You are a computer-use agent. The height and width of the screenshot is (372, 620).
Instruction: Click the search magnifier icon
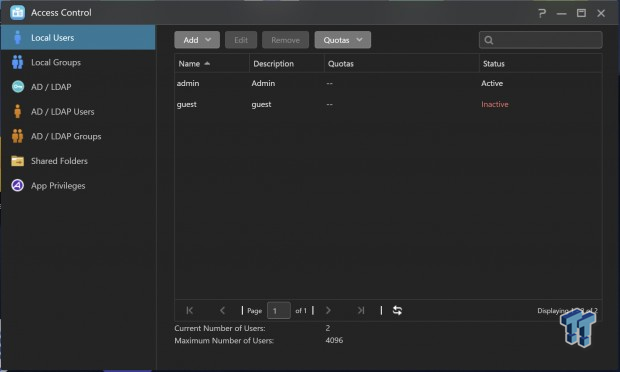tap(489, 40)
